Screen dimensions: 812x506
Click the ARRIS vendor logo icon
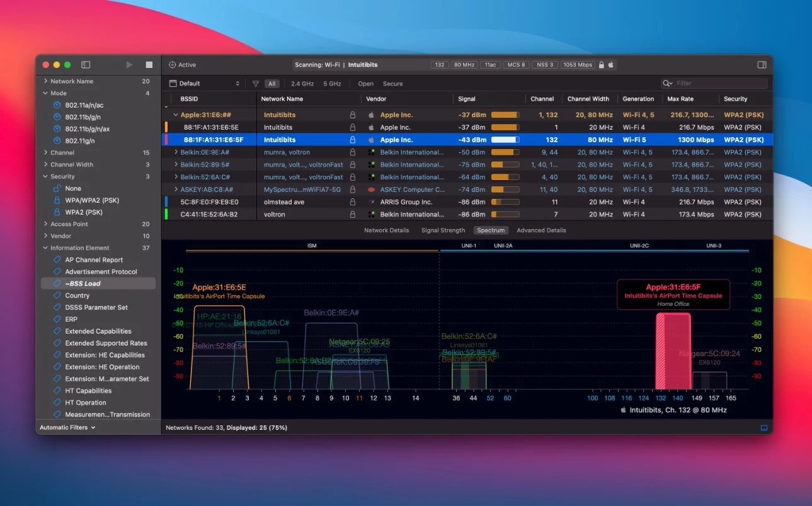tap(372, 202)
